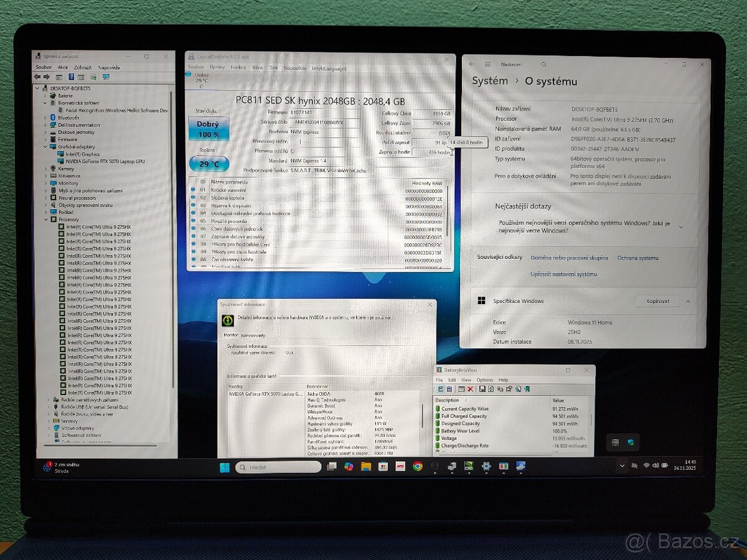Click the '29 °C' temperature indicator in CrystalDiskInfo
747x560 pixels.
[207, 164]
